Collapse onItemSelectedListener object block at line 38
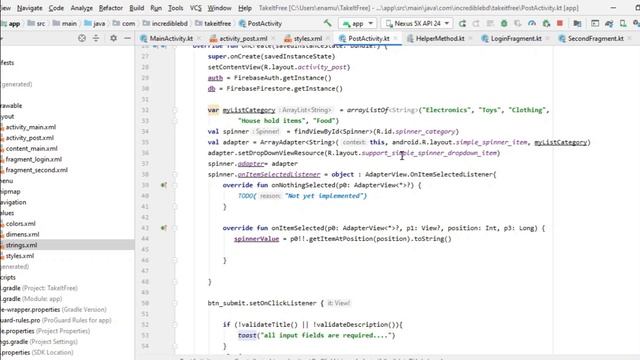The image size is (640, 360). point(175,174)
